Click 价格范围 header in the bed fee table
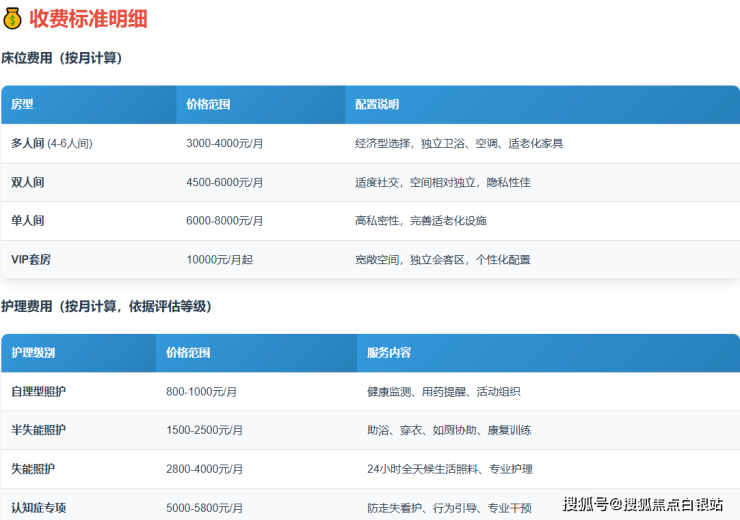Image resolution: width=740 pixels, height=520 pixels. [x=208, y=104]
